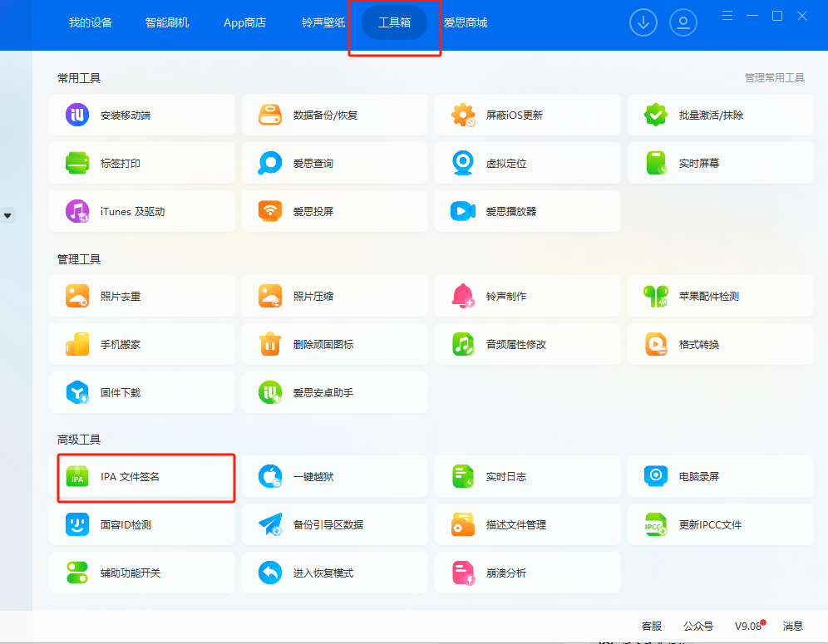This screenshot has height=644, width=828.
Task: Open 崩溃分析 pink file icon
Action: 463,573
